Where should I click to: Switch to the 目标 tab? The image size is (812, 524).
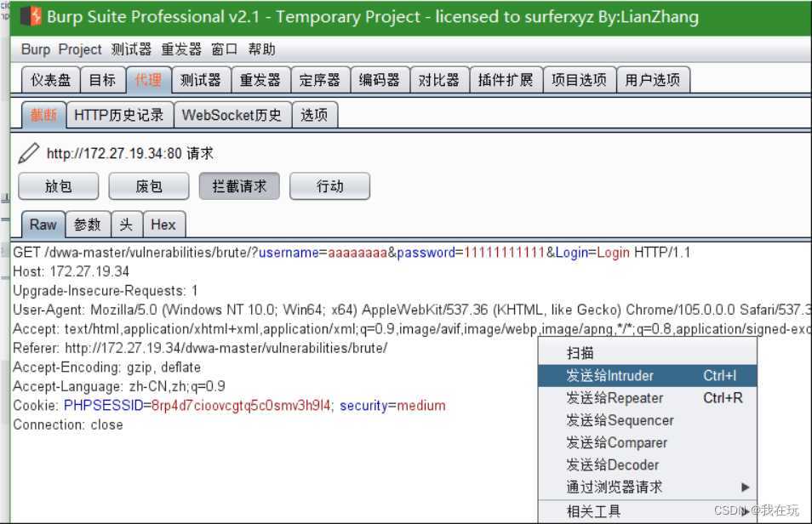point(102,80)
